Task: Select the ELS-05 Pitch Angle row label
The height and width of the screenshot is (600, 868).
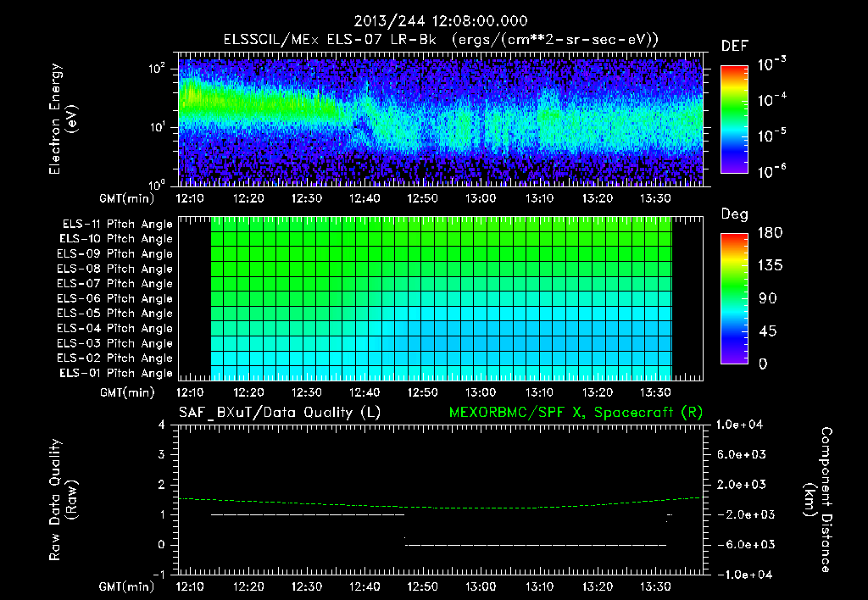Action: [x=115, y=314]
